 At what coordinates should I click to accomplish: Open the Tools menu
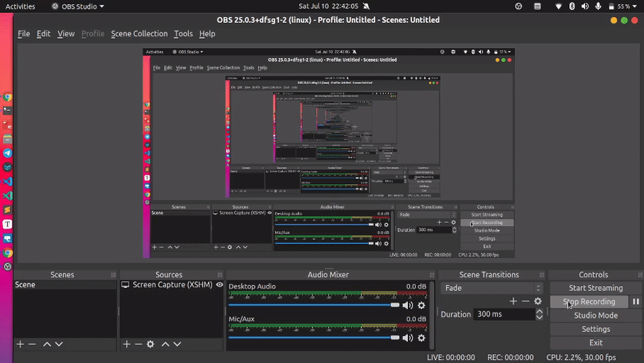point(183,33)
